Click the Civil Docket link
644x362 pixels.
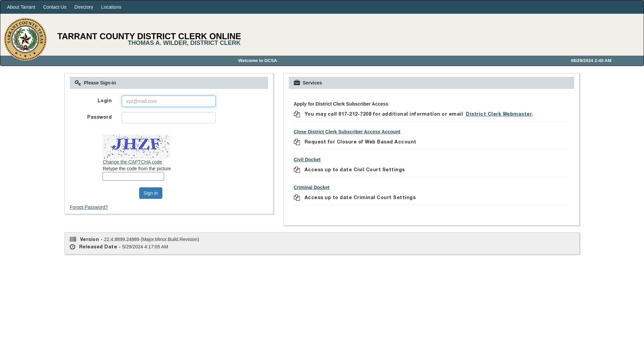pyautogui.click(x=307, y=159)
